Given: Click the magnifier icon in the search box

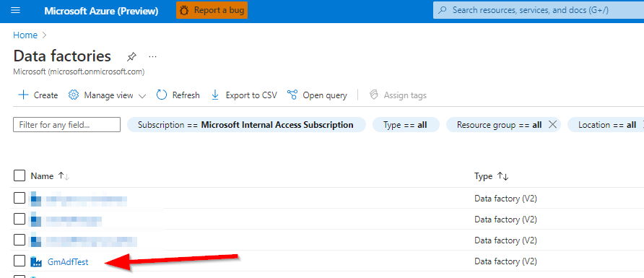Looking at the screenshot, I should tap(443, 10).
